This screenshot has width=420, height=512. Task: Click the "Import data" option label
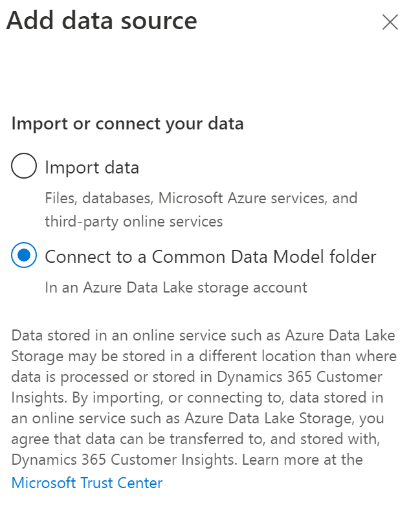92,168
